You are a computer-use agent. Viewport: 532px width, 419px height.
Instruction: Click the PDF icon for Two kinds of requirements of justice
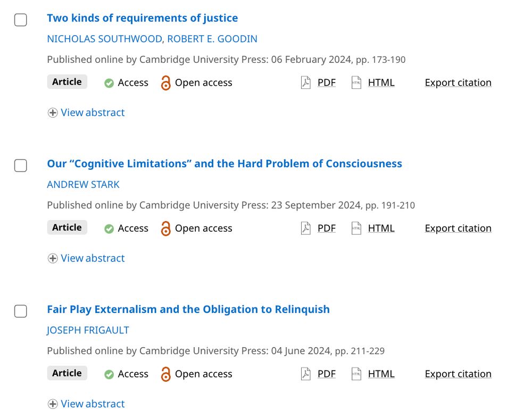point(306,83)
